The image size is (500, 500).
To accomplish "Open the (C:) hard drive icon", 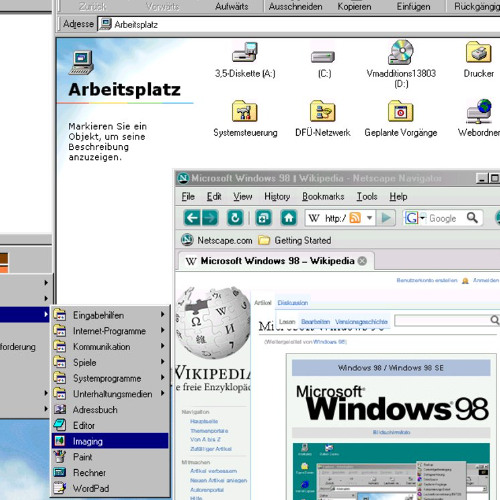I will click(x=323, y=57).
